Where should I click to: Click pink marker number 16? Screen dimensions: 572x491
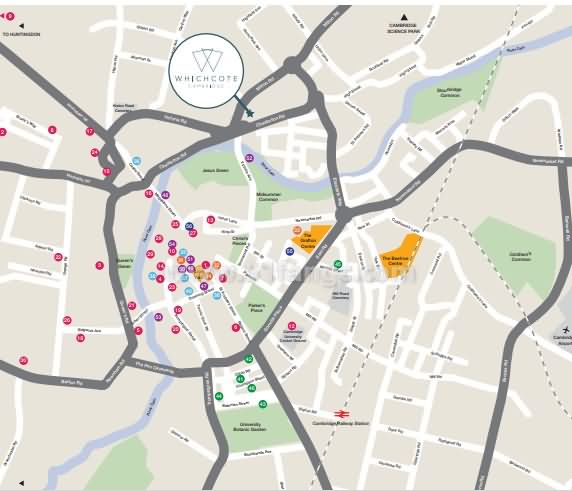click(148, 194)
